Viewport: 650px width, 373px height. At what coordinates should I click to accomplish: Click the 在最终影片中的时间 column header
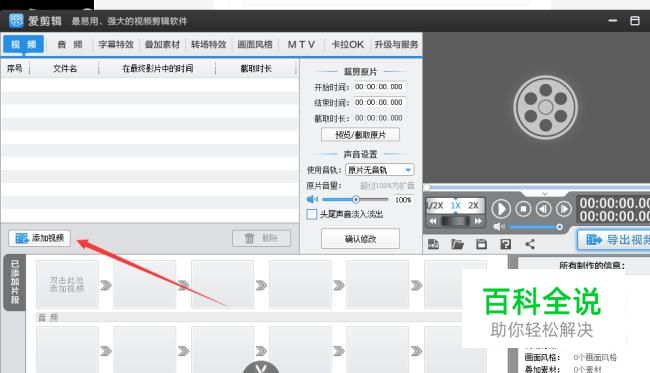(x=158, y=68)
